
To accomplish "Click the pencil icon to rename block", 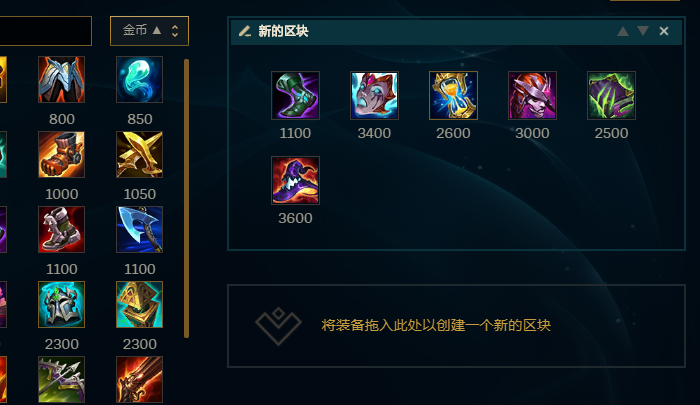I will coord(245,31).
